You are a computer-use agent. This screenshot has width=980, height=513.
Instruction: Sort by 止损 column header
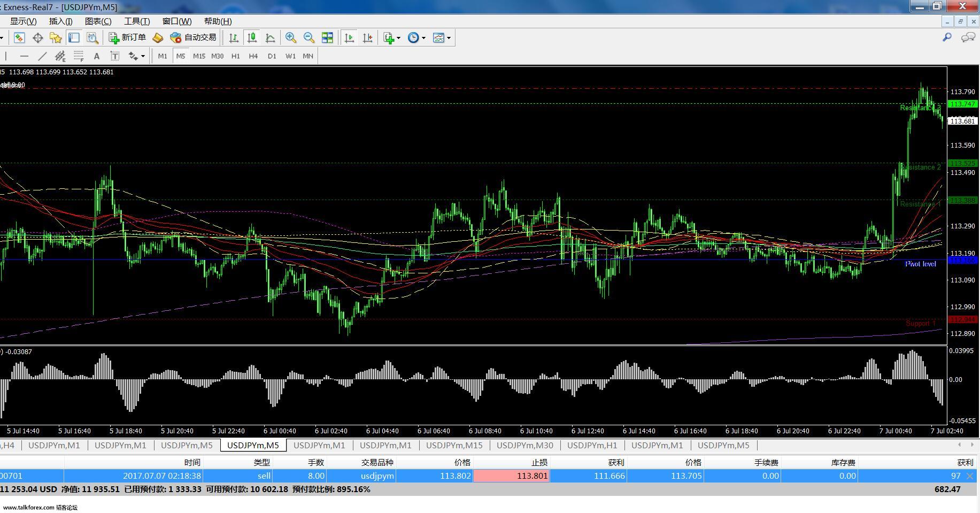(511, 462)
